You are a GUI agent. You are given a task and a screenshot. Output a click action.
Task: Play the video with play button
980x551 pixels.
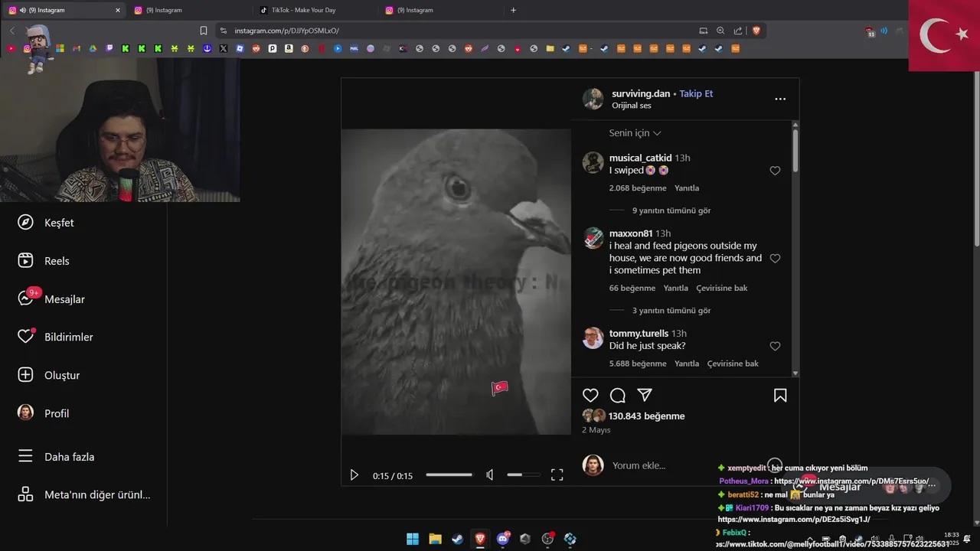point(354,475)
